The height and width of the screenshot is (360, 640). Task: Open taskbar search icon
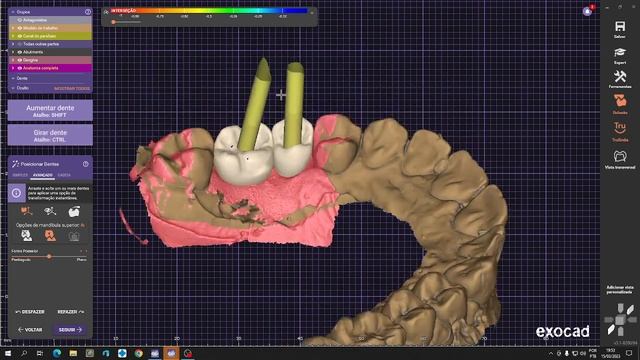[x=24, y=353]
